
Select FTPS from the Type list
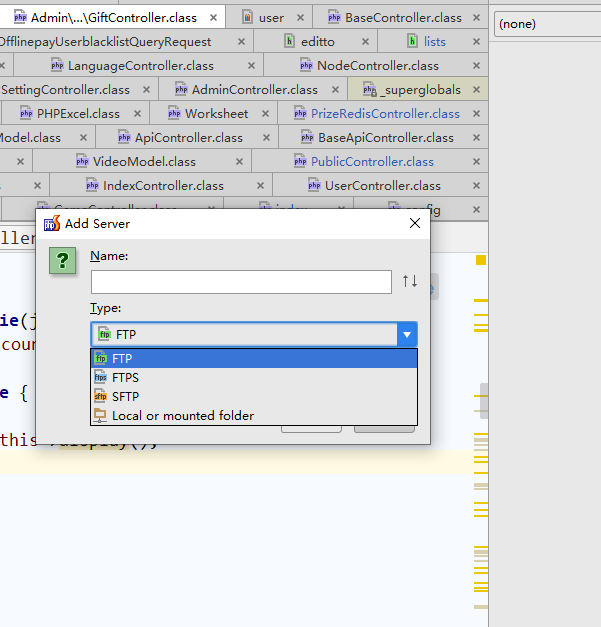254,377
